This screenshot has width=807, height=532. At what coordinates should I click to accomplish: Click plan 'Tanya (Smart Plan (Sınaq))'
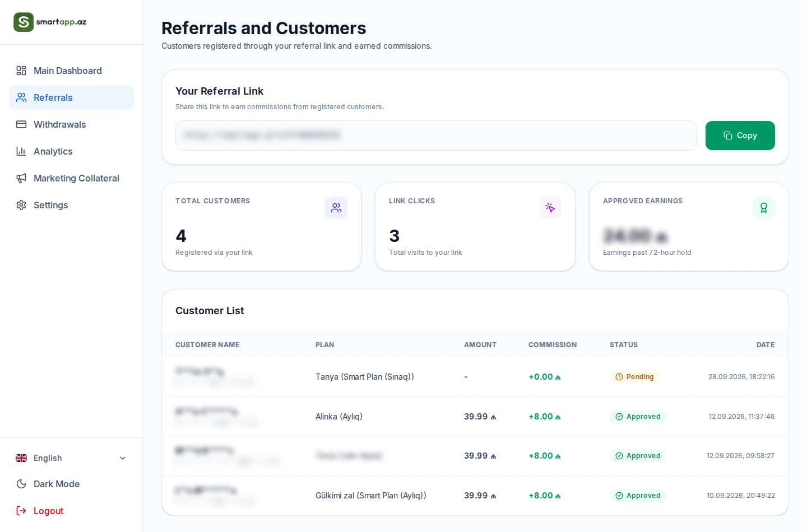pyautogui.click(x=365, y=377)
